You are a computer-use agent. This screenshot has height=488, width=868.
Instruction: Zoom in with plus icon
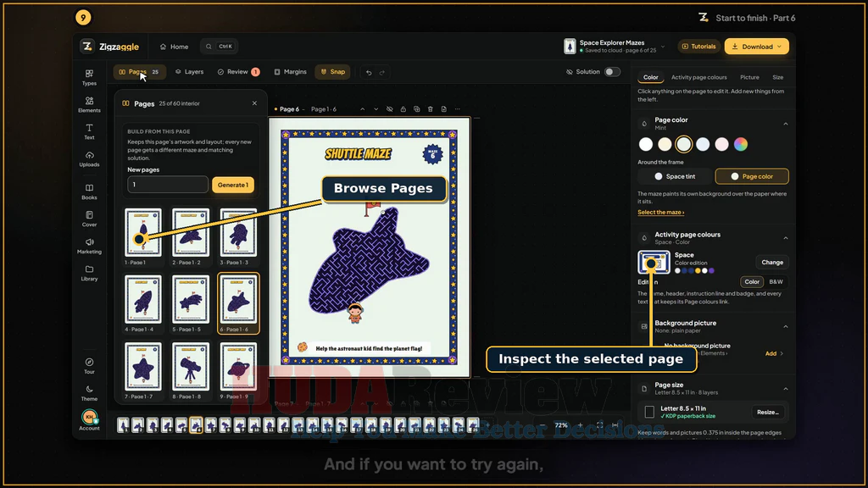[x=580, y=425]
